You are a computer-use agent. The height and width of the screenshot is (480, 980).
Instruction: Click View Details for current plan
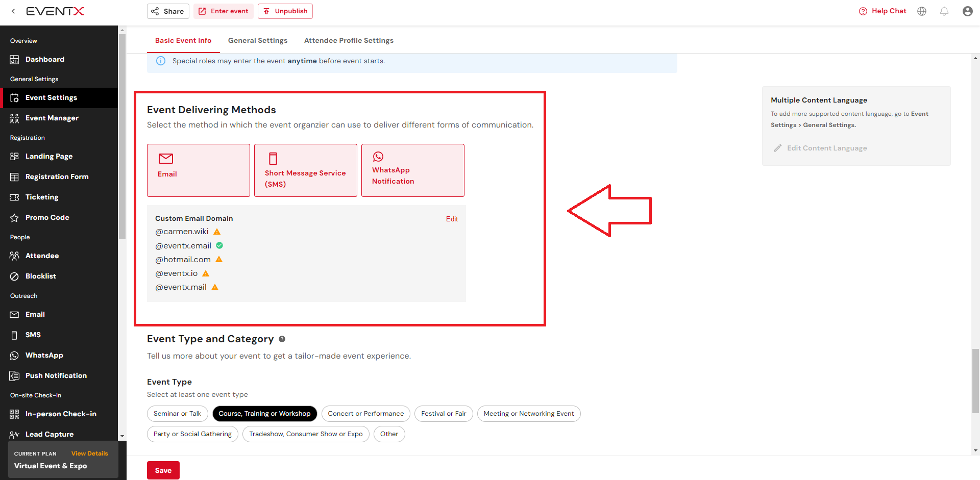pyautogui.click(x=90, y=453)
